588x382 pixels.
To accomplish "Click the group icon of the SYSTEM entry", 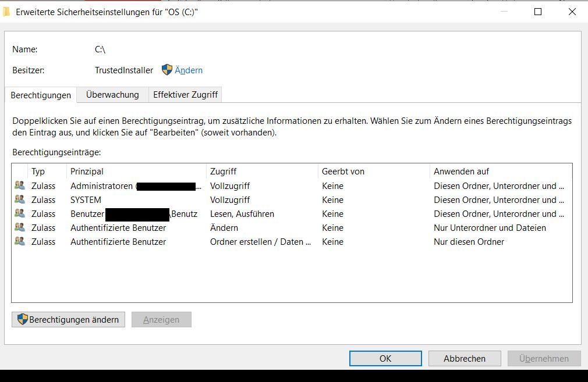I will point(19,199).
